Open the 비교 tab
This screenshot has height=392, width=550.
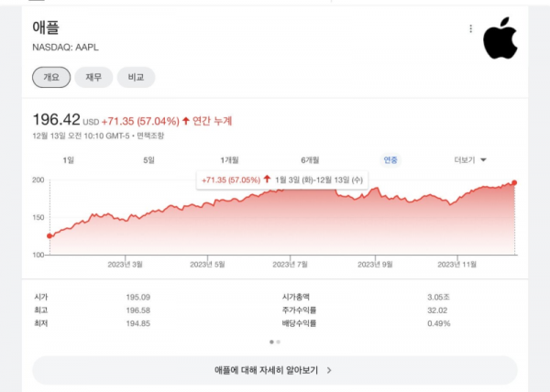pos(136,78)
